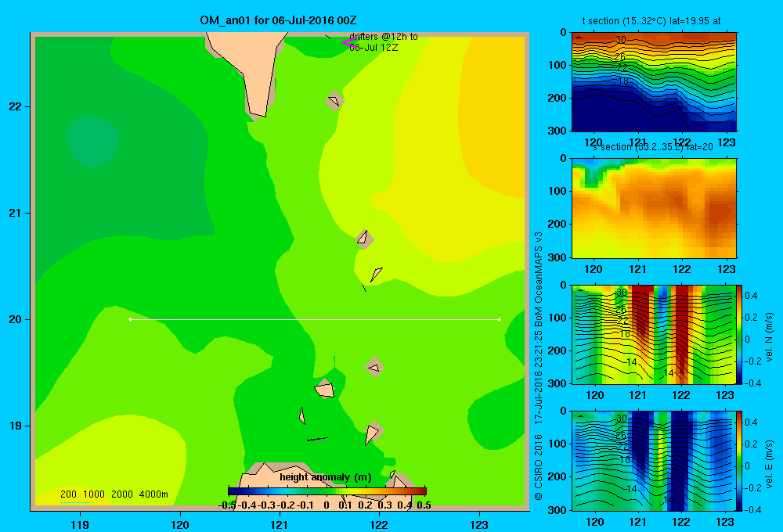The height and width of the screenshot is (532, 783).
Task: Click the 'height anomaly (m)' label
Action: [x=326, y=477]
